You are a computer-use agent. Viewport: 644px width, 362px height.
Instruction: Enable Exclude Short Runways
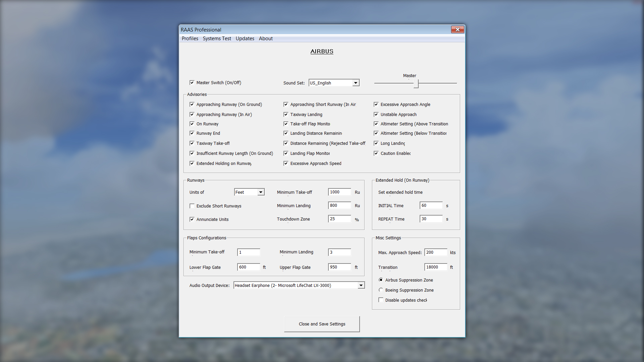(x=192, y=206)
